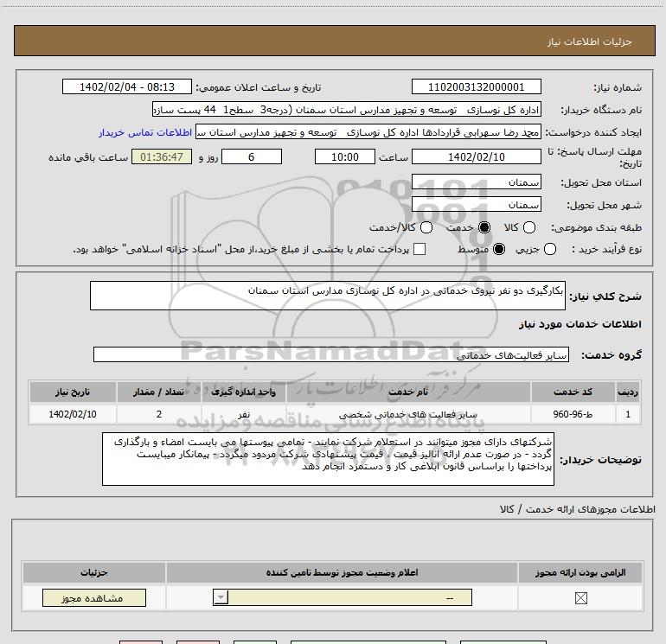Image resolution: width=666 pixels, height=644 pixels.
Task: Click اعلام وضعیت مجوز توسط تامین کننده header
Action: [342, 572]
